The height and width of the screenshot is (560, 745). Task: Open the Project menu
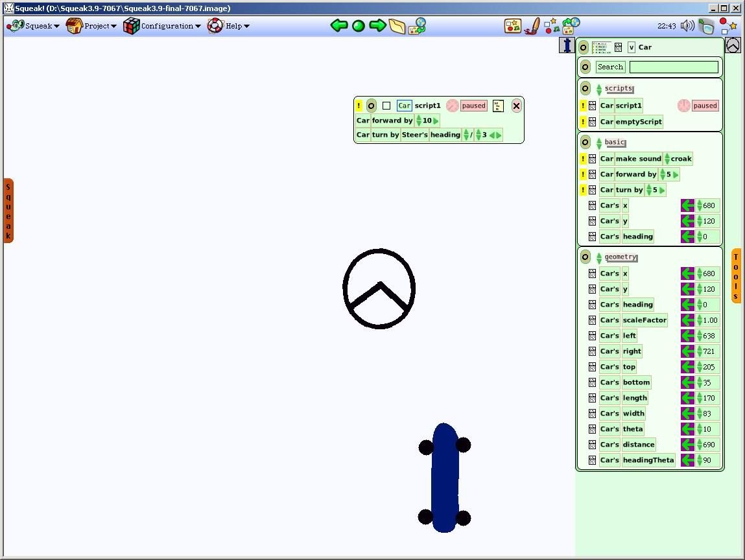[x=91, y=26]
